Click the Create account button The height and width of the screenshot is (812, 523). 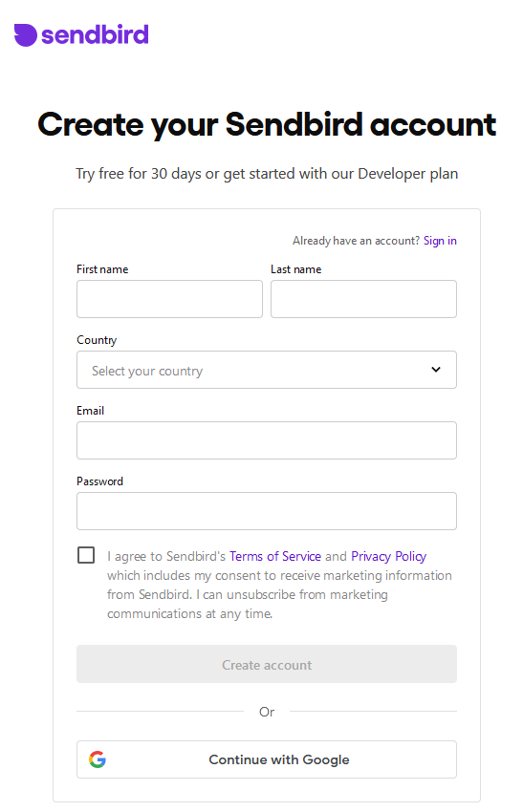(267, 664)
